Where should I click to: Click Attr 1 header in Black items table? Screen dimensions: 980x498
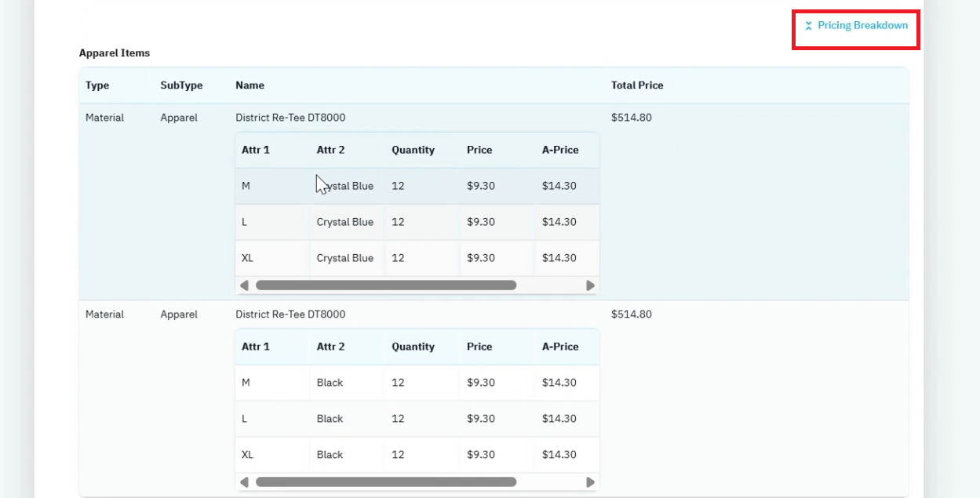pyautogui.click(x=256, y=347)
